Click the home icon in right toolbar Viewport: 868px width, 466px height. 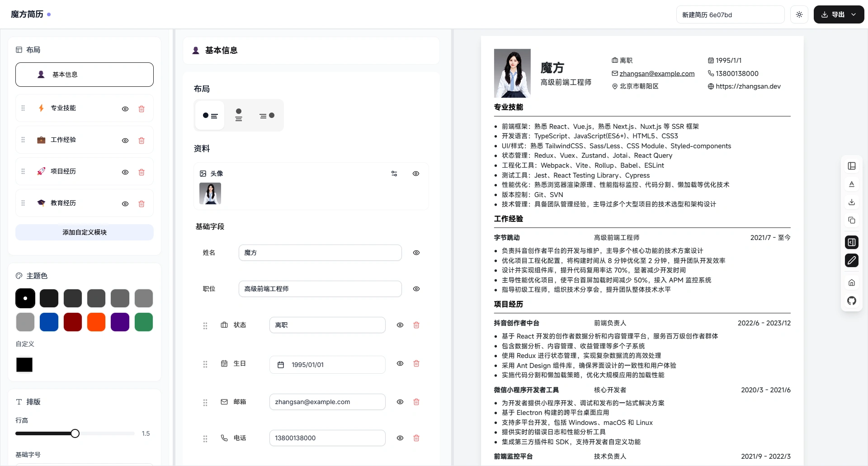click(851, 282)
